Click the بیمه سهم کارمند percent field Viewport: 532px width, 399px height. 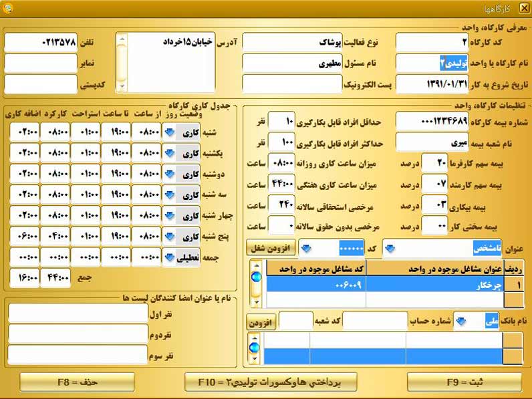pos(434,184)
